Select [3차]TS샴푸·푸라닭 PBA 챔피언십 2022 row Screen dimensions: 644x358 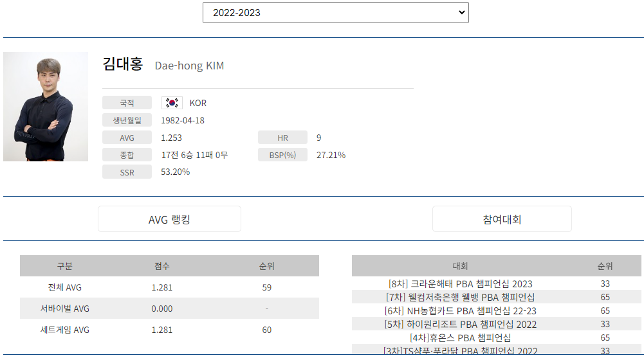[x=497, y=350]
